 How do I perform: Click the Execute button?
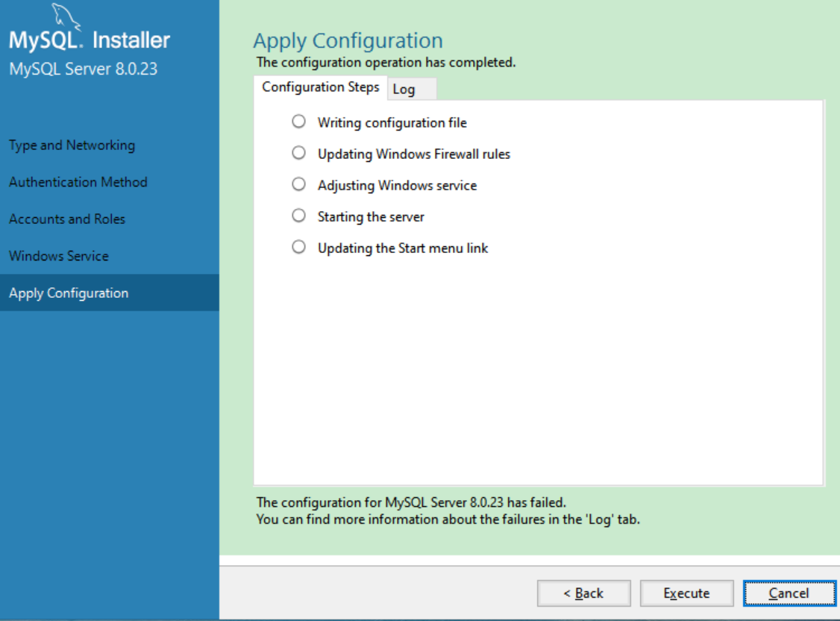pyautogui.click(x=687, y=593)
